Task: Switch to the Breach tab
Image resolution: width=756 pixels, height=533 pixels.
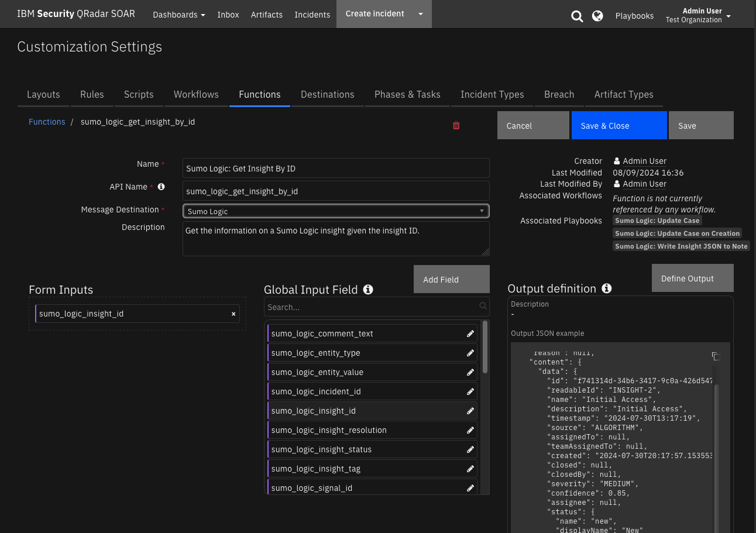Action: tap(559, 94)
